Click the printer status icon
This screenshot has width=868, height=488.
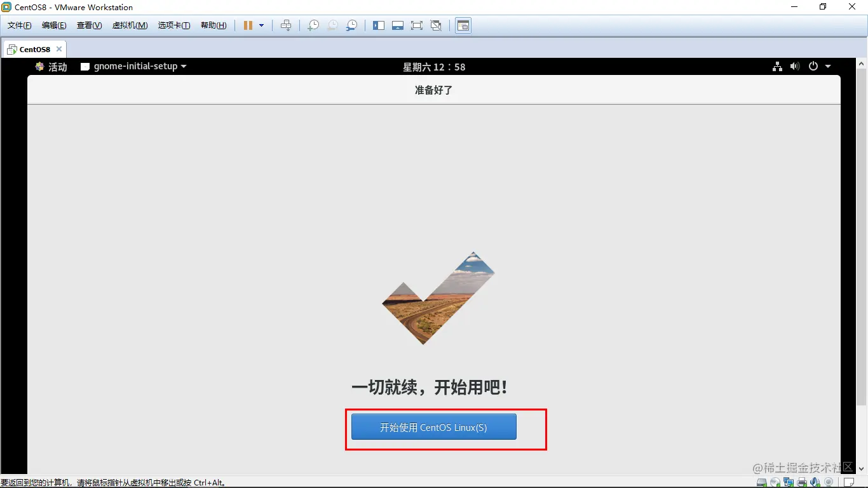[802, 482]
